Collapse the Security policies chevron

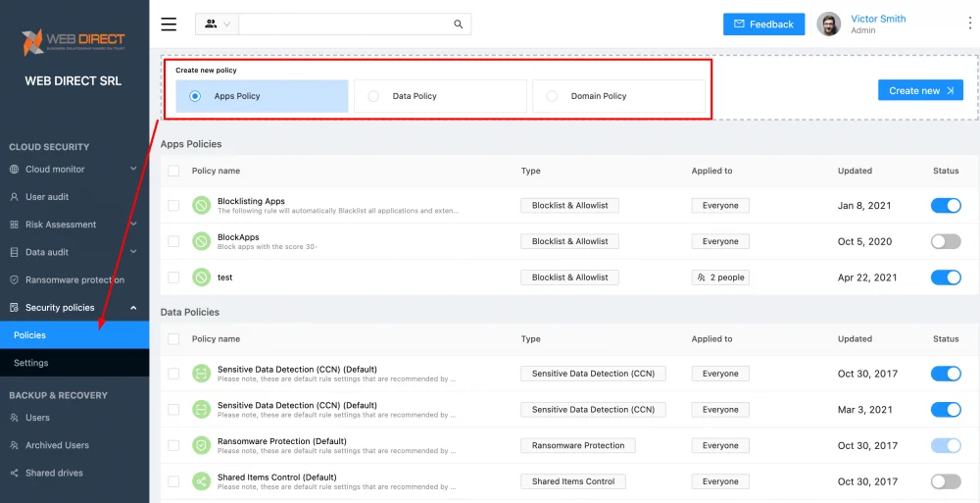pos(133,307)
